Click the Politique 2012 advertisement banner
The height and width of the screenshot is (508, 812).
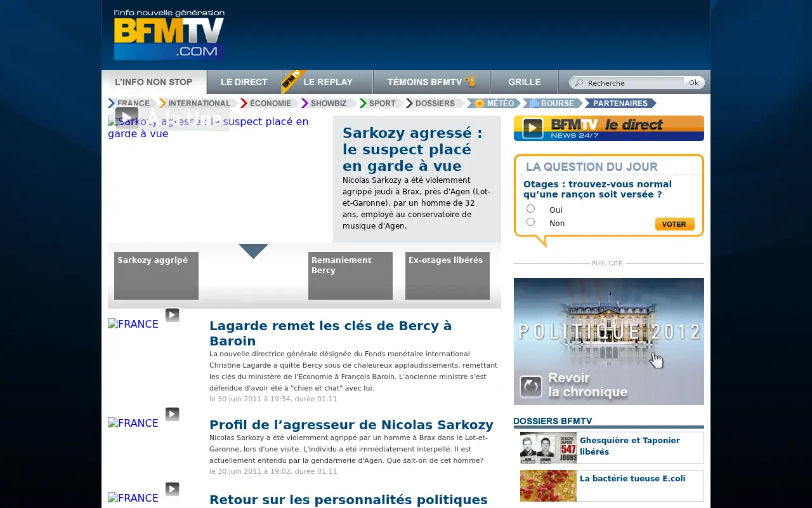(x=609, y=342)
